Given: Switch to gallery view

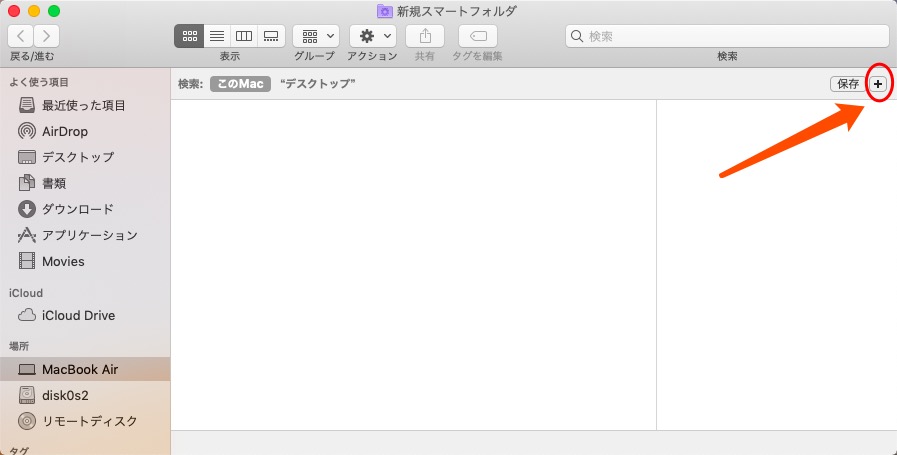Looking at the screenshot, I should click(271, 36).
